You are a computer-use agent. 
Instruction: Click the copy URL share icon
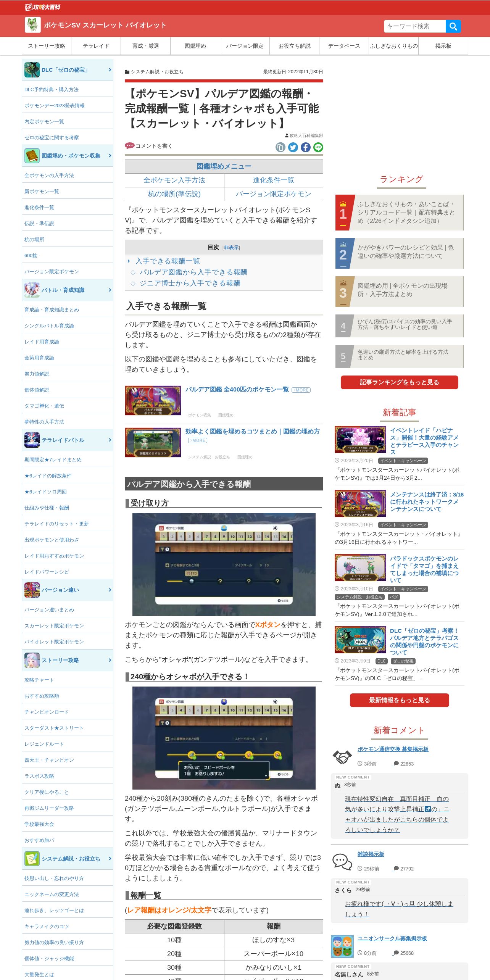coord(280,147)
